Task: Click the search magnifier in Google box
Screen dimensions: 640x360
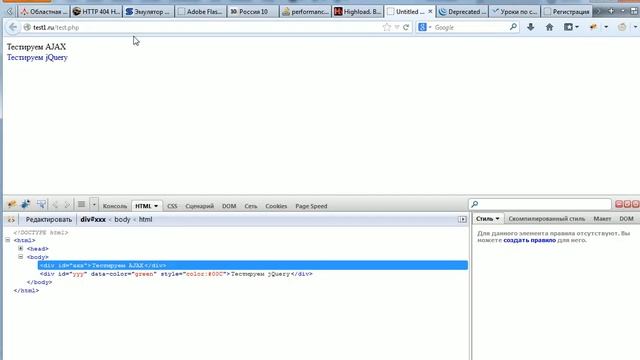Action: pyautogui.click(x=513, y=27)
